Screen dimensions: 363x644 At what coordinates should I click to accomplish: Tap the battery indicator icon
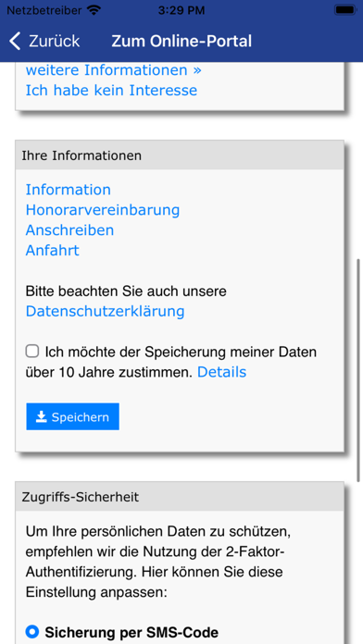pos(344,10)
